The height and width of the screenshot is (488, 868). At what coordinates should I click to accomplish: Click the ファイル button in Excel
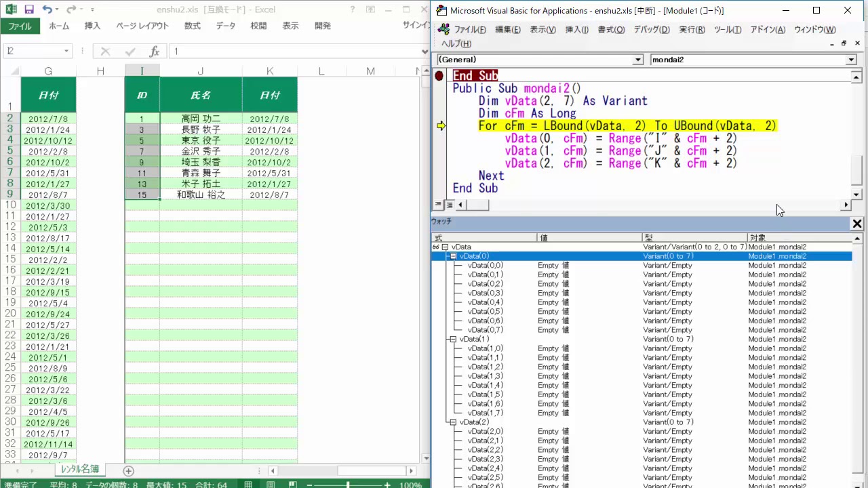click(20, 26)
